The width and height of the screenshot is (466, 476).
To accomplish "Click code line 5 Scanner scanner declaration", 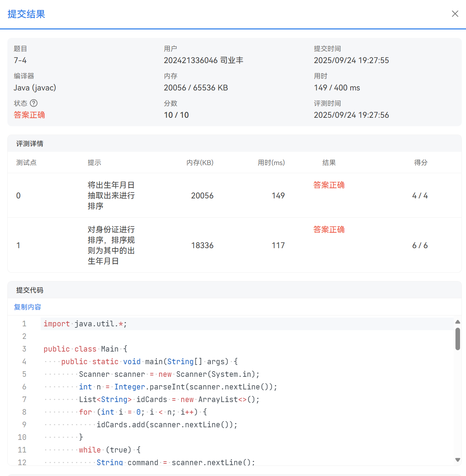I will pyautogui.click(x=169, y=374).
